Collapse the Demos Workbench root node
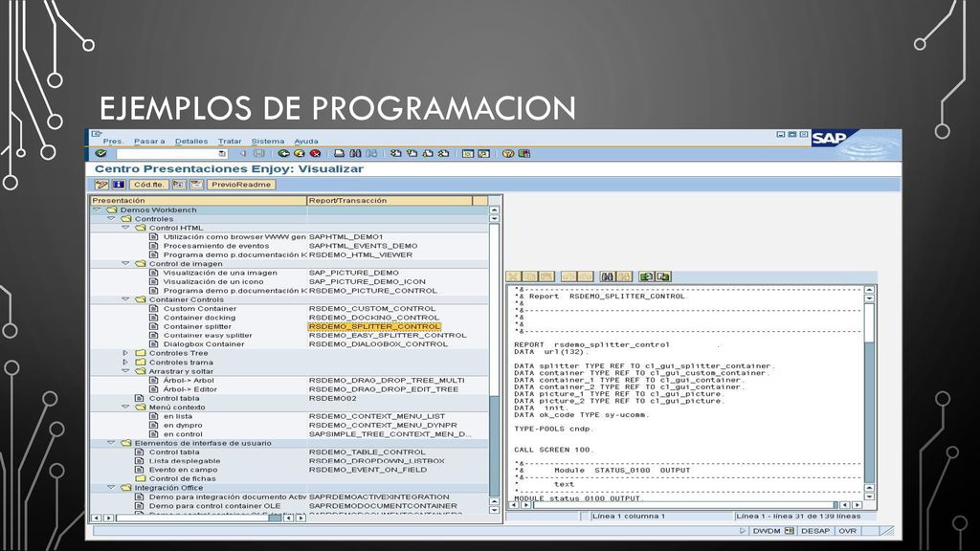 point(98,209)
